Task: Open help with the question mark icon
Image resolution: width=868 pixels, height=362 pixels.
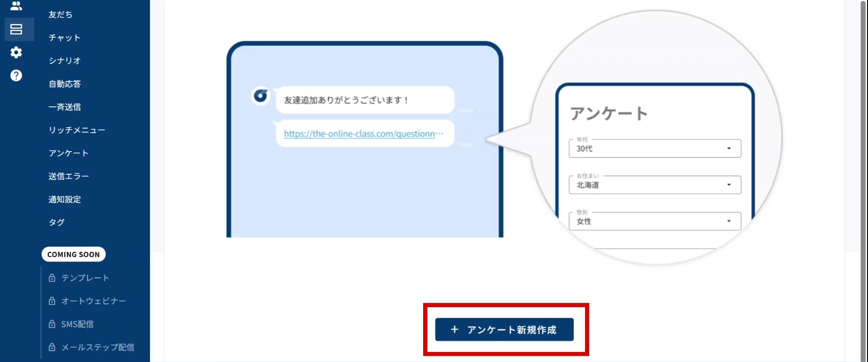Action: click(x=16, y=76)
